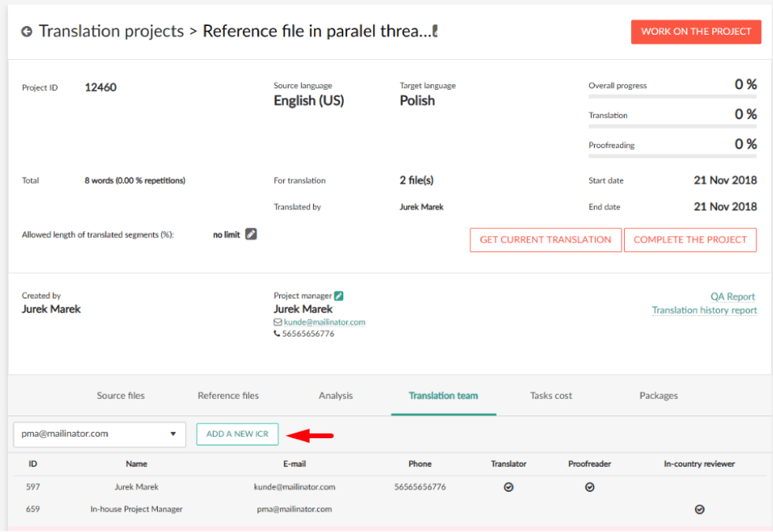This screenshot has height=532, width=773.
Task: Open the Tasks cost tab
Action: pos(551,396)
